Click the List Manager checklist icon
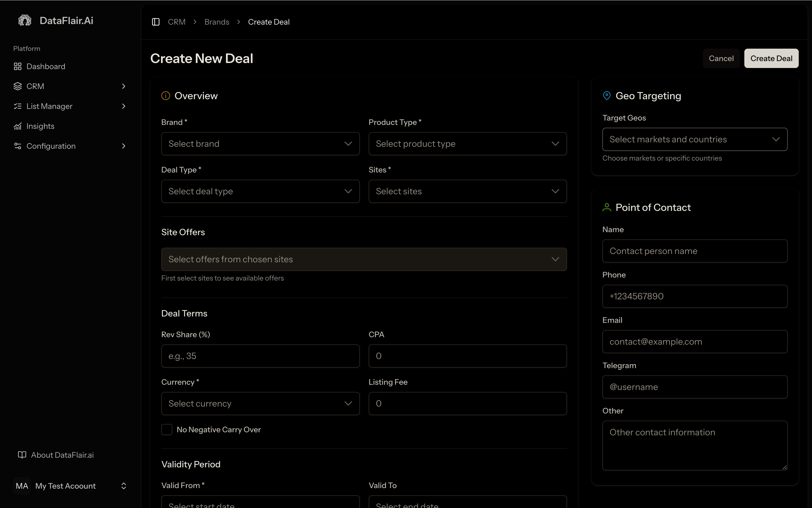 17,106
